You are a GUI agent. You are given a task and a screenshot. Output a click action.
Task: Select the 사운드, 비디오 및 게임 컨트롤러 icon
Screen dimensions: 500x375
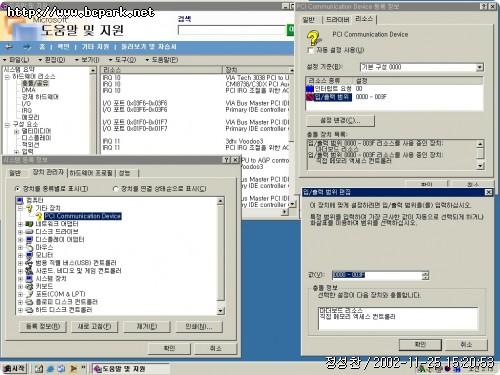(29, 271)
